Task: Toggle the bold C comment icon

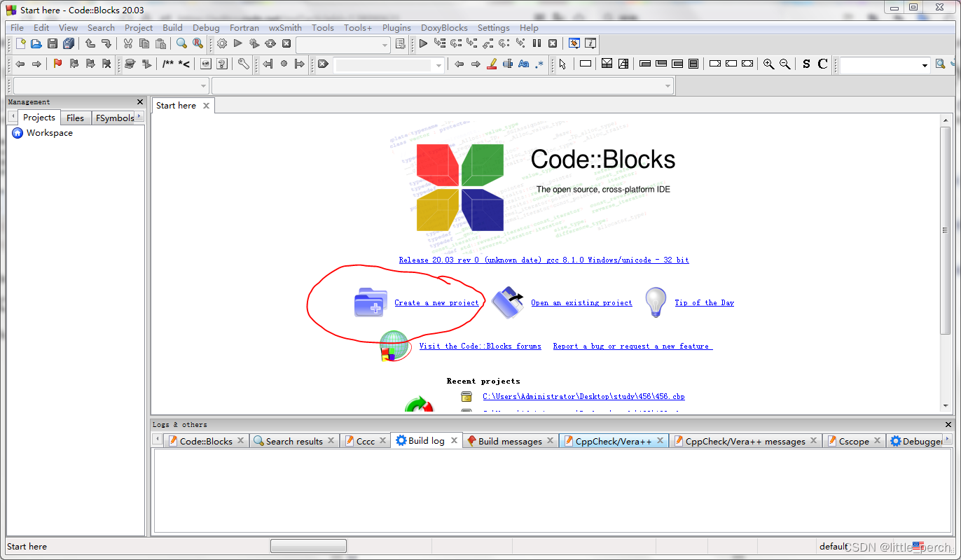Action: tap(822, 64)
